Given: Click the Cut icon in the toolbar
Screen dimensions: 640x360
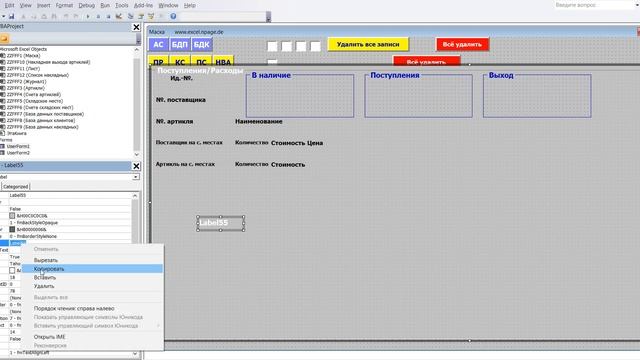Looking at the screenshot, I should pyautogui.click(x=23, y=16).
